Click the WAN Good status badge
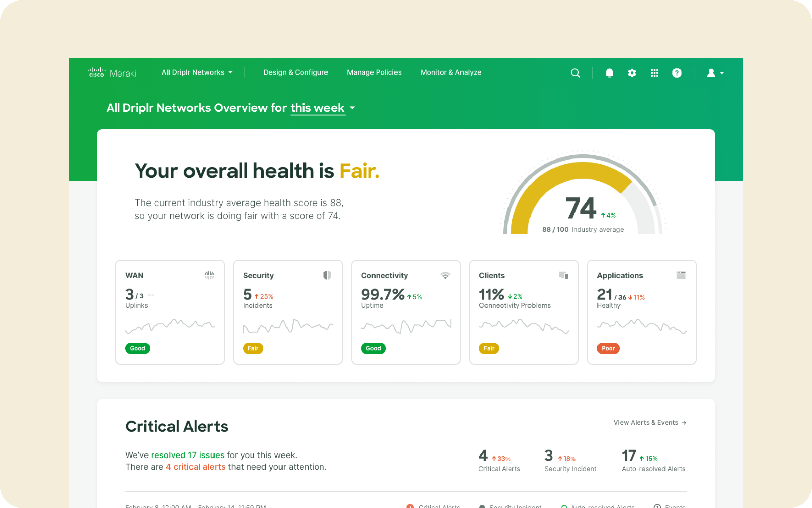This screenshot has width=812, height=508. 137,348
